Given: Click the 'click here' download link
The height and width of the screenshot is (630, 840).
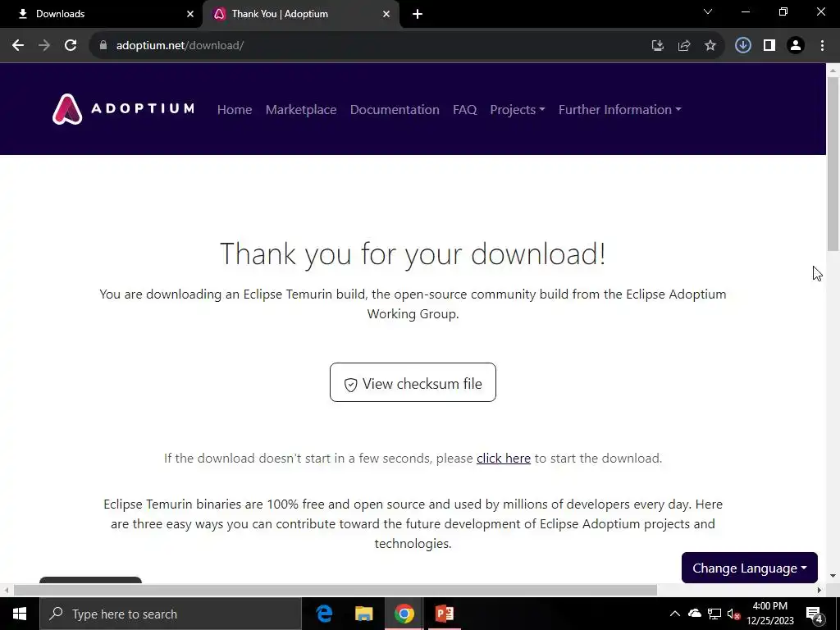Looking at the screenshot, I should tap(504, 459).
